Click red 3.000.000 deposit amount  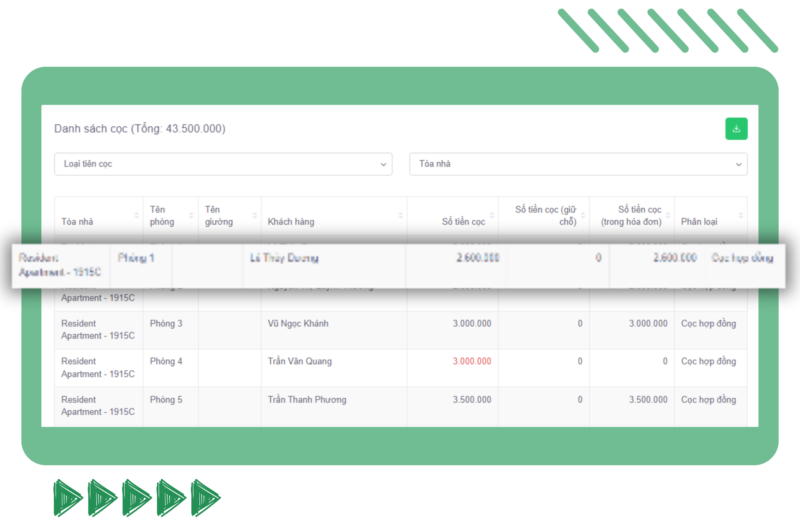[x=472, y=361]
